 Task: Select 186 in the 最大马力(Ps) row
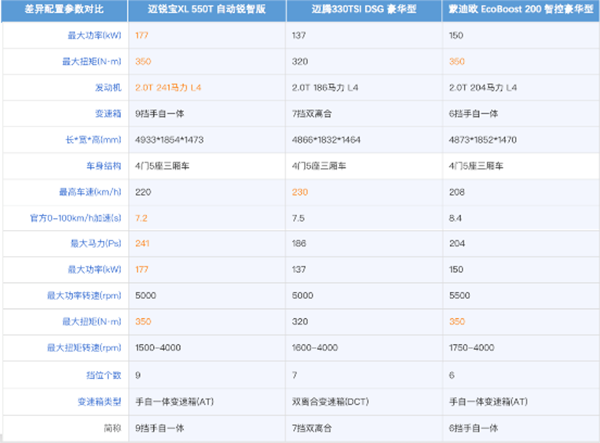[x=299, y=243]
